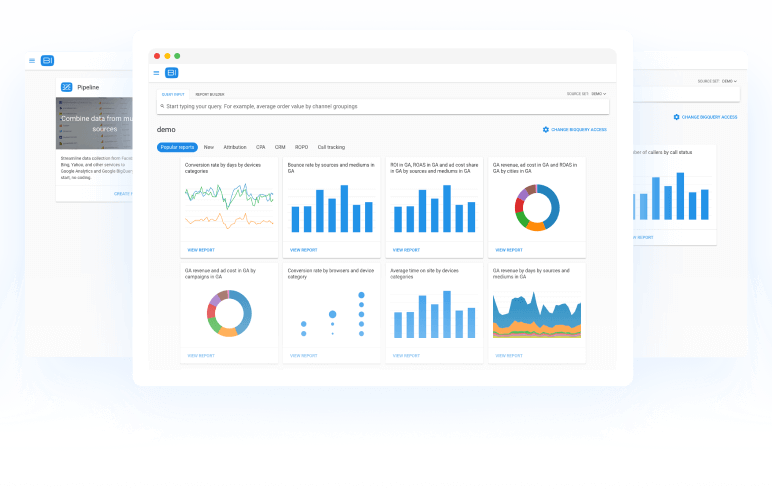Click the bubble chart in Conversion rate by browsers card

(332, 314)
